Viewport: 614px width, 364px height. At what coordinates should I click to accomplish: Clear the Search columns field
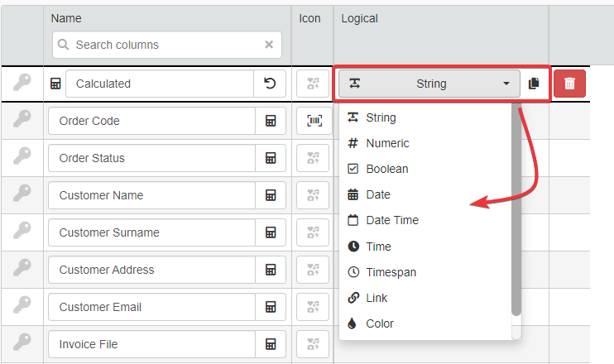269,45
